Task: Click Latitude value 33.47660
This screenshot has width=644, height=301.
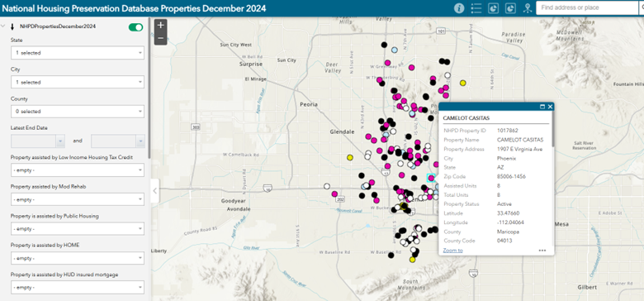Action: (x=508, y=213)
